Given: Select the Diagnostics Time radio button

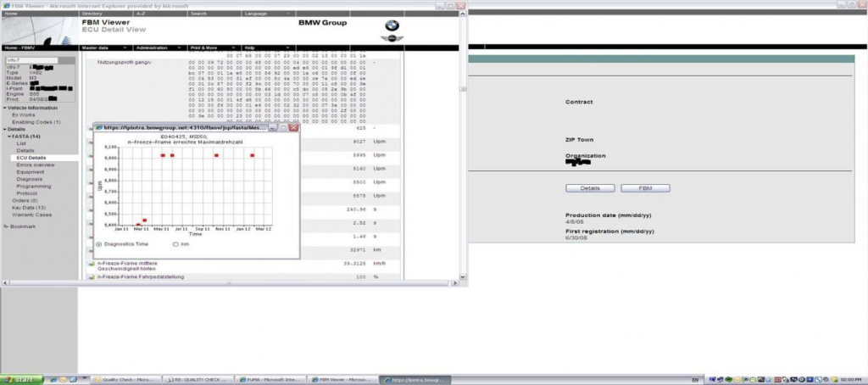Looking at the screenshot, I should pos(99,243).
